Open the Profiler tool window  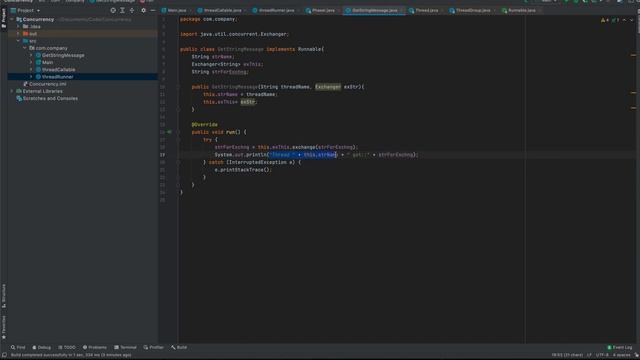pos(153,347)
